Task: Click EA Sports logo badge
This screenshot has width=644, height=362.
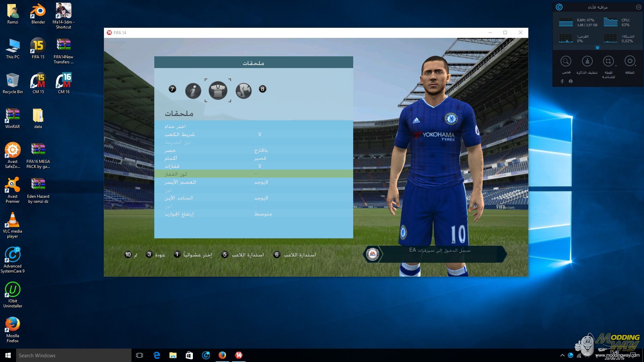Action: pyautogui.click(x=372, y=254)
